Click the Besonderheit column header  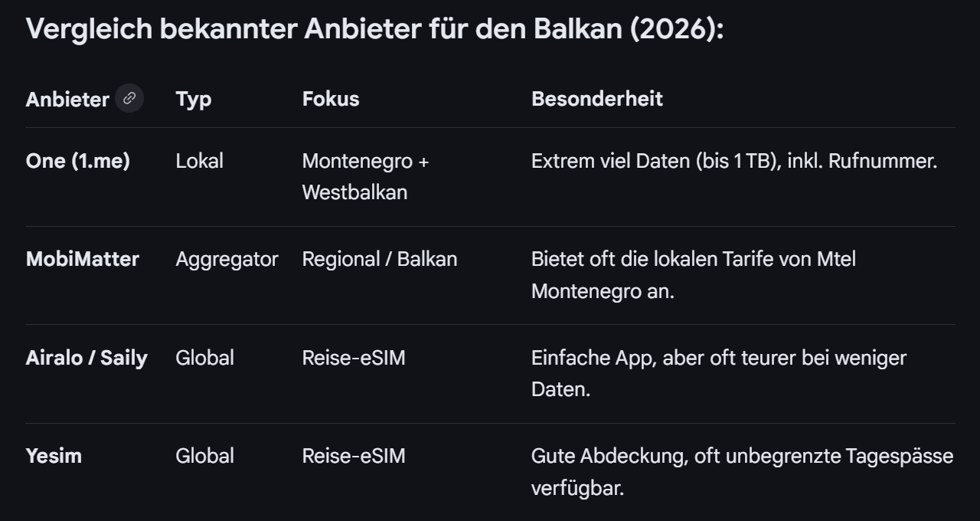(x=596, y=99)
